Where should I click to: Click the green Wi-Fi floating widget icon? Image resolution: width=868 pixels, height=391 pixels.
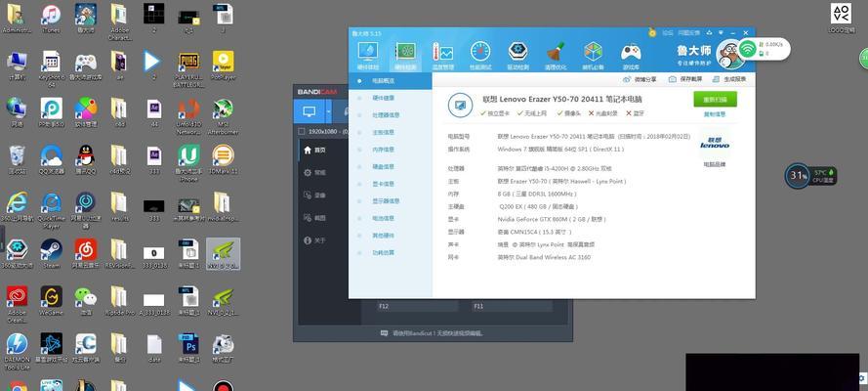tap(748, 48)
